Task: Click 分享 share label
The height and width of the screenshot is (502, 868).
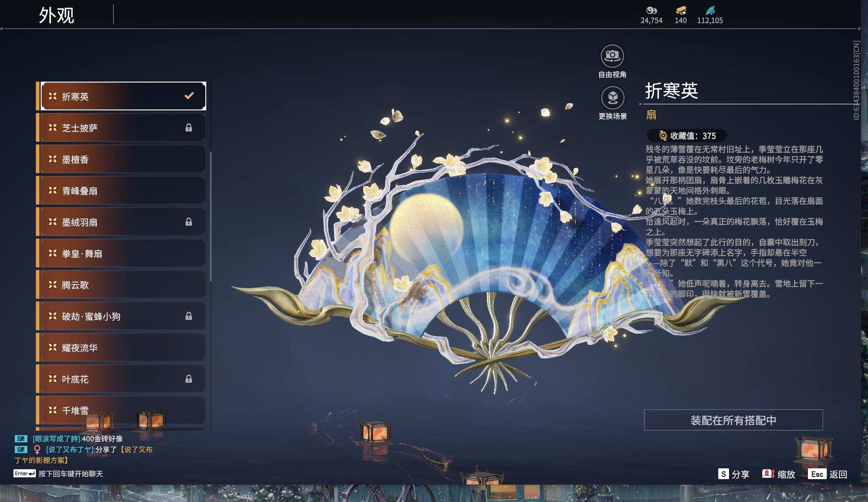Action: click(x=740, y=474)
